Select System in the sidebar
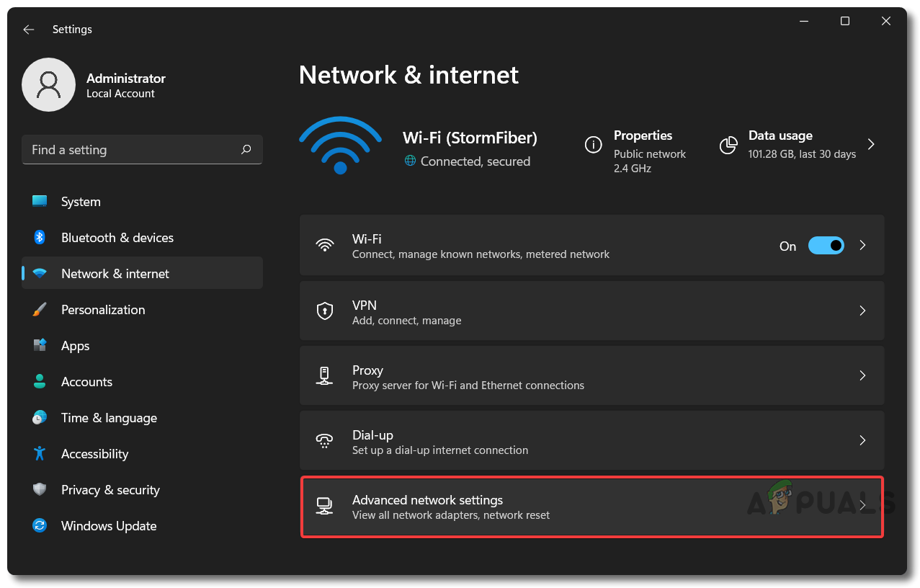Image resolution: width=920 pixels, height=588 pixels. tap(81, 202)
